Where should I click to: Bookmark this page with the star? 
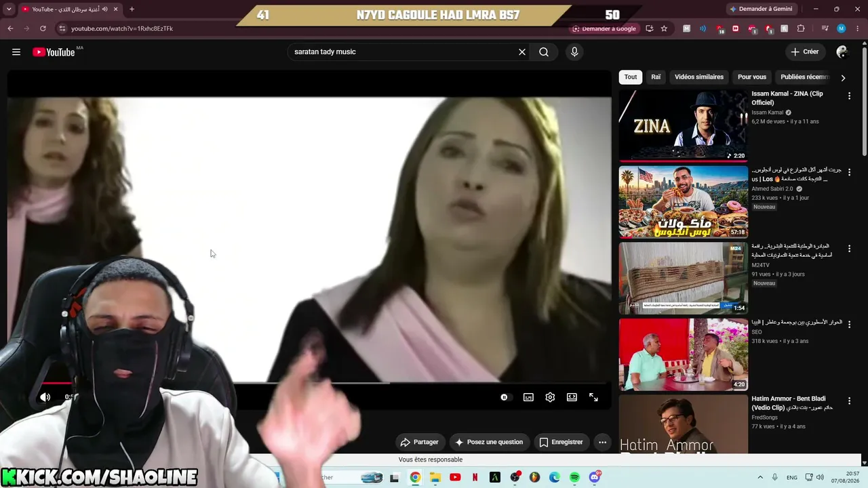pos(664,28)
